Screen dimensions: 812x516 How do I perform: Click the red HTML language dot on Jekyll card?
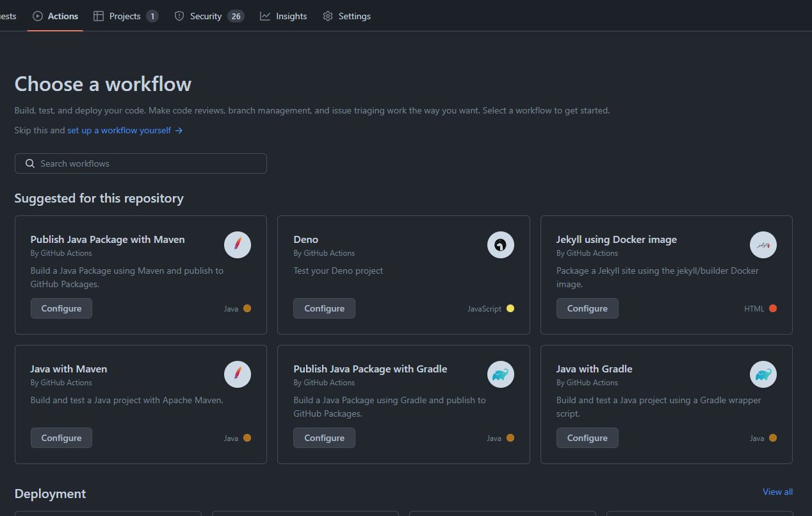[x=773, y=308]
